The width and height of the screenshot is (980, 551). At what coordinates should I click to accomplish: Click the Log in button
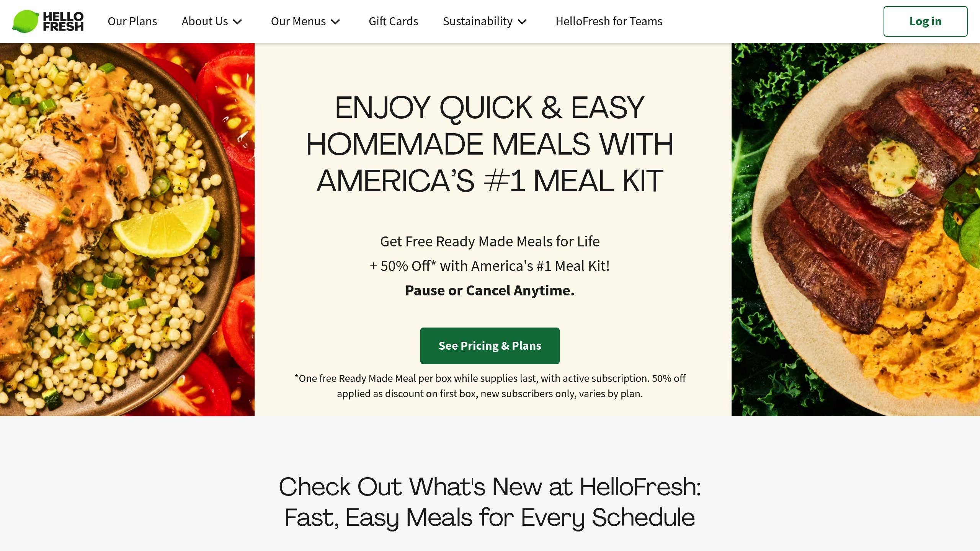pos(925,21)
